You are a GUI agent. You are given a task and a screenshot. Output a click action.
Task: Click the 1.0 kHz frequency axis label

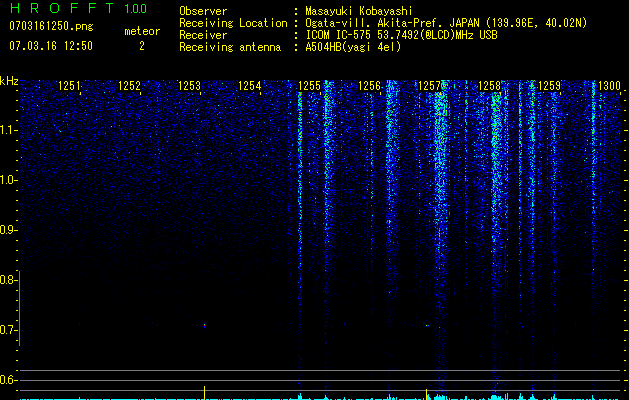[x=8, y=180]
